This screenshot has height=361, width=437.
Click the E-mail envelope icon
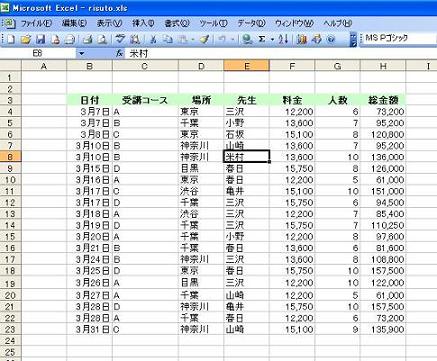pos(70,39)
